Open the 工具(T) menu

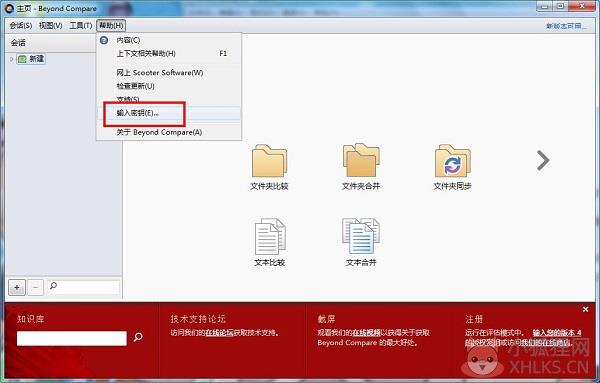click(81, 26)
